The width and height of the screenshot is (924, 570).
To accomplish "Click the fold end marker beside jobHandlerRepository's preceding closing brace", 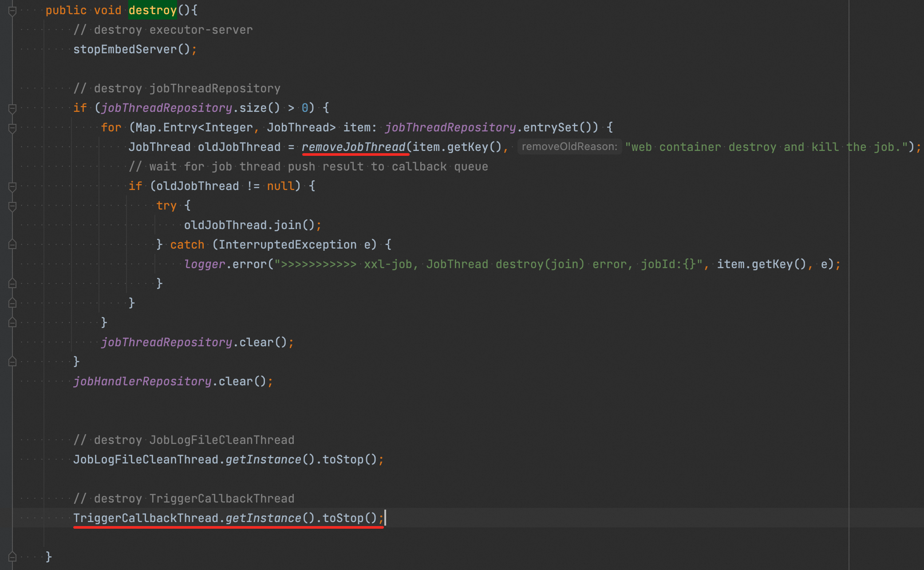I will (x=12, y=362).
